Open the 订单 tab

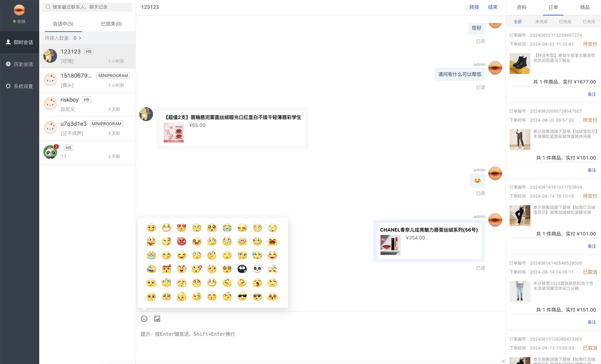pos(553,7)
